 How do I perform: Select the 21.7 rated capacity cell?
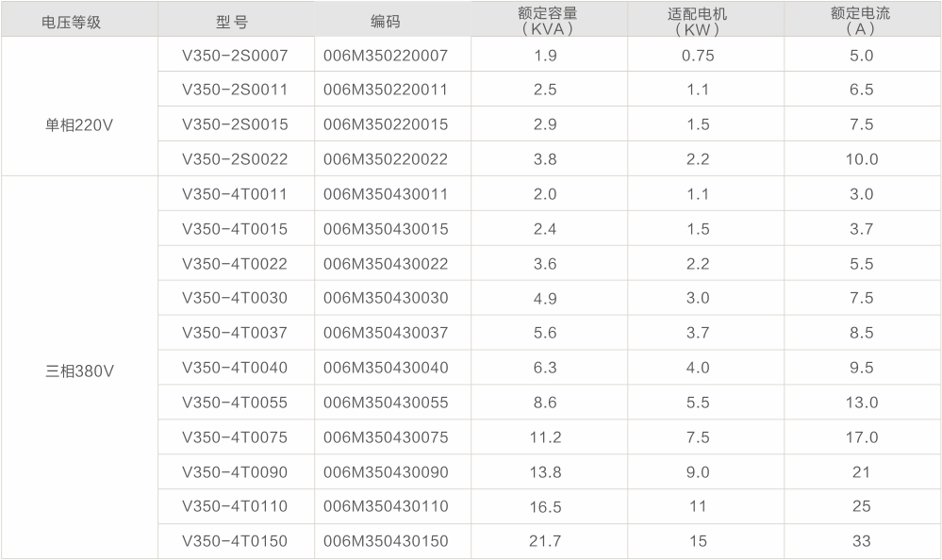click(x=545, y=541)
